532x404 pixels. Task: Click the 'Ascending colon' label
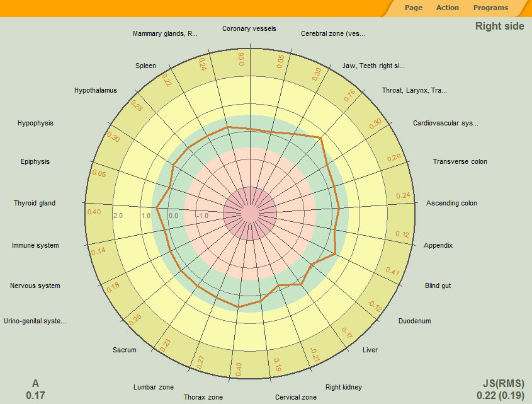[x=451, y=203]
